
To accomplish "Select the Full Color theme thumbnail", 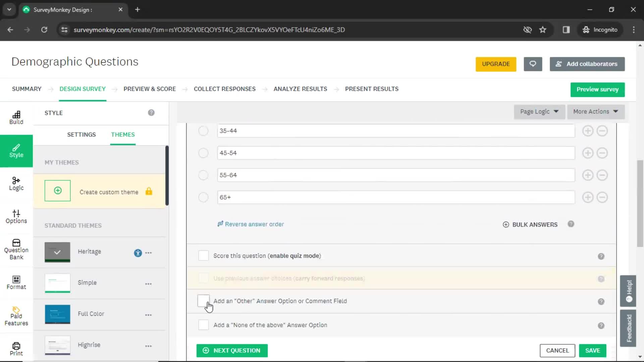I will pos(57,314).
